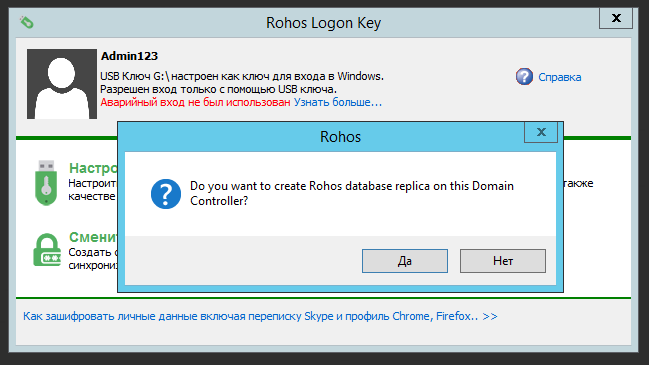Click the question icon in the Rohos dialog
Screen dimensions: 649x365
166,194
